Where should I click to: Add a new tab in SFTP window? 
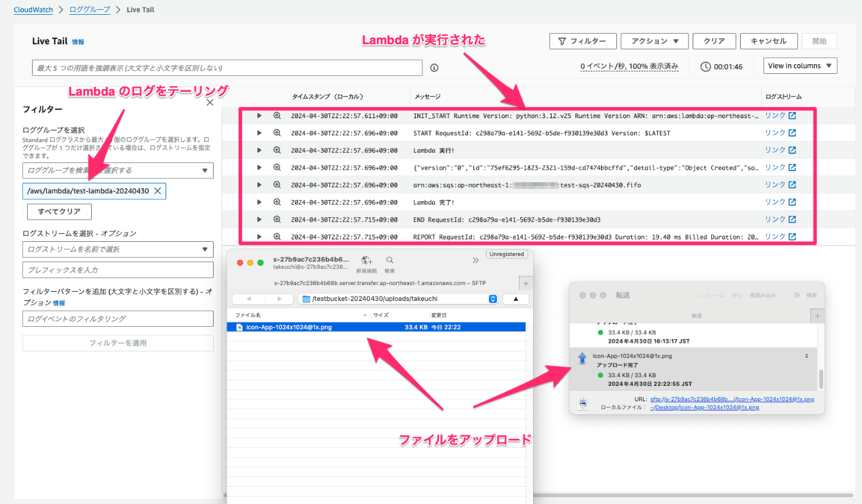click(525, 284)
